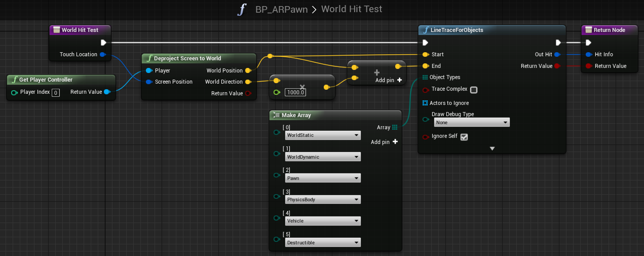The height and width of the screenshot is (256, 644).
Task: Open the WorldDynamic dropdown
Action: (323, 157)
